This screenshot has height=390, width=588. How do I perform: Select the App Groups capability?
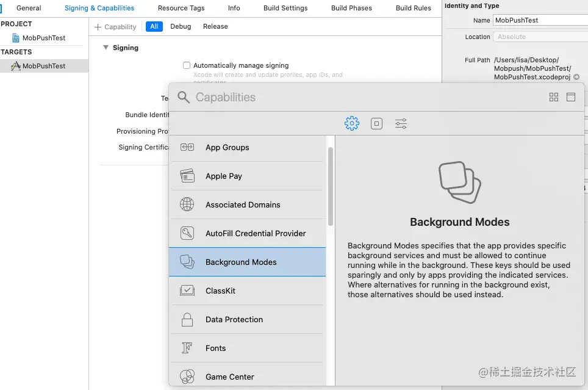248,147
